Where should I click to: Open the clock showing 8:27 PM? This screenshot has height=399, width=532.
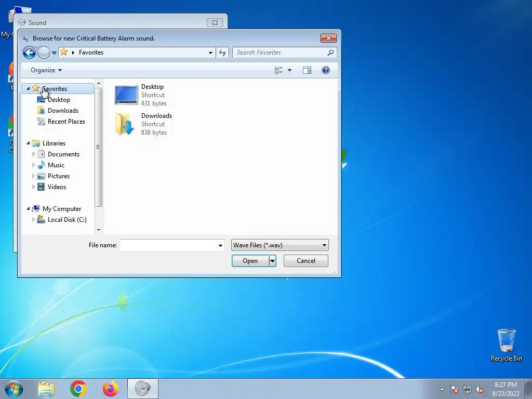pos(506,389)
